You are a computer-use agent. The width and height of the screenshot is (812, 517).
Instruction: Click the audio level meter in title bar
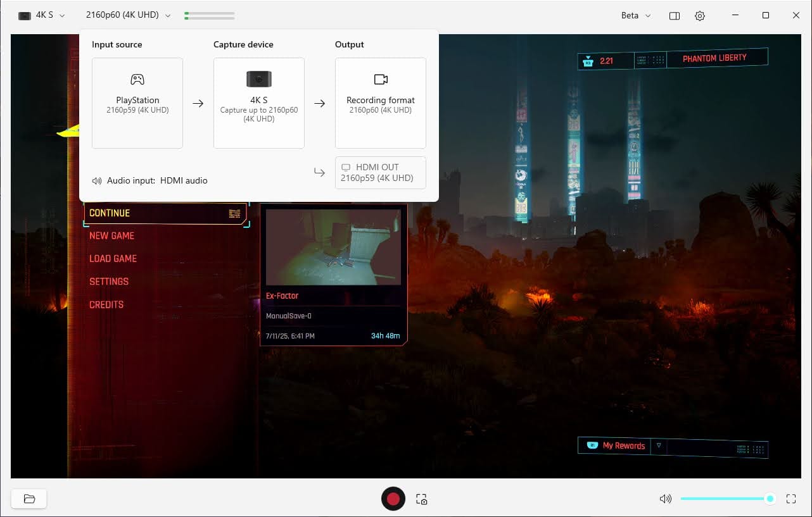click(210, 15)
